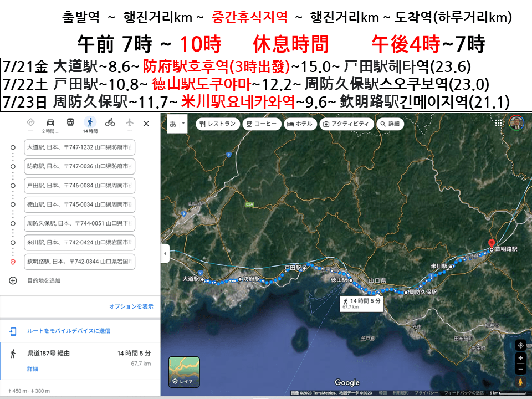This screenshot has width=532, height=399.
Task: Toggle the walking travel mode
Action: pyautogui.click(x=90, y=122)
